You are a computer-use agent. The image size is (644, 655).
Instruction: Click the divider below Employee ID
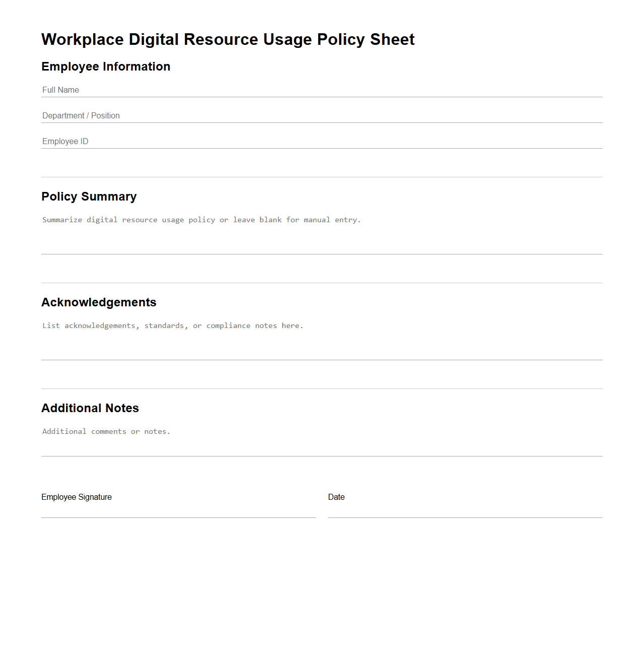pyautogui.click(x=321, y=177)
